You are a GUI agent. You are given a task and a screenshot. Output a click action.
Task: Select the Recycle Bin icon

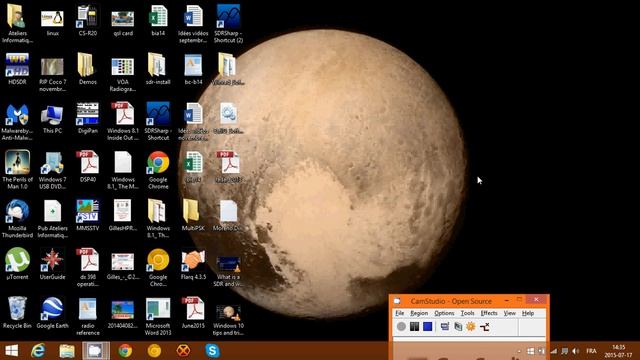17,313
